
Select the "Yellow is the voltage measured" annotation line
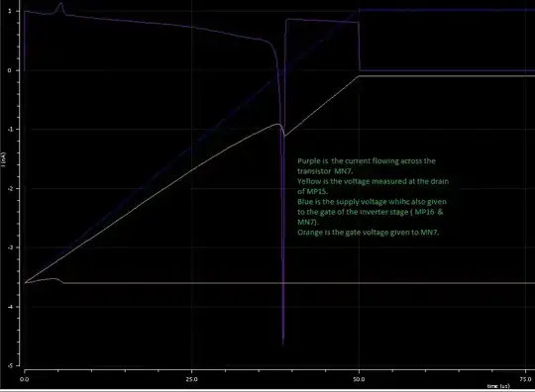[x=373, y=181]
